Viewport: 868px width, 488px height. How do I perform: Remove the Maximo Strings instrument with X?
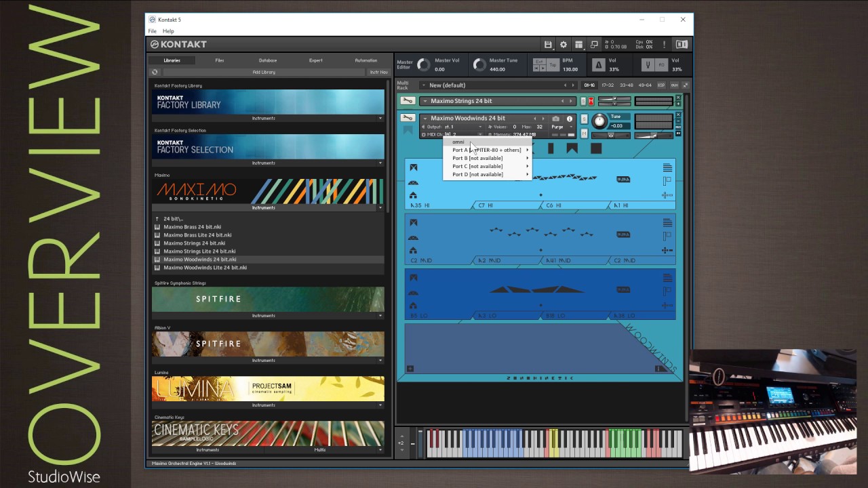point(678,98)
